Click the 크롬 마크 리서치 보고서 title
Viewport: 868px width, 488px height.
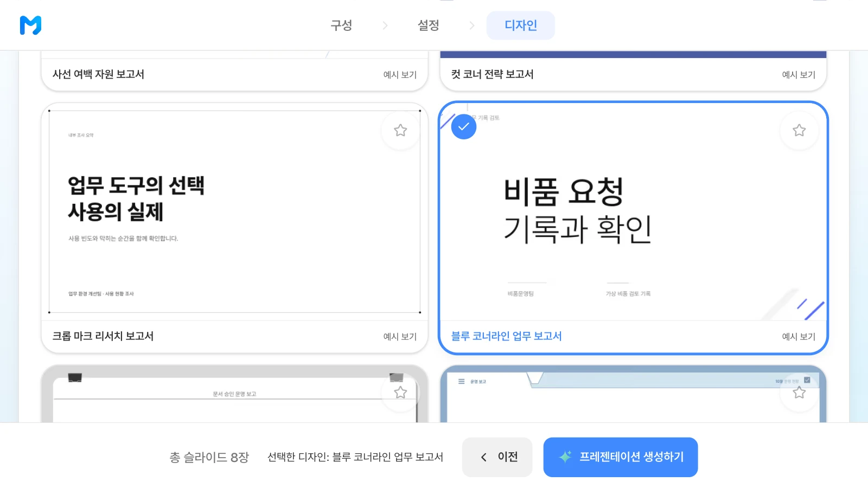coord(103,336)
